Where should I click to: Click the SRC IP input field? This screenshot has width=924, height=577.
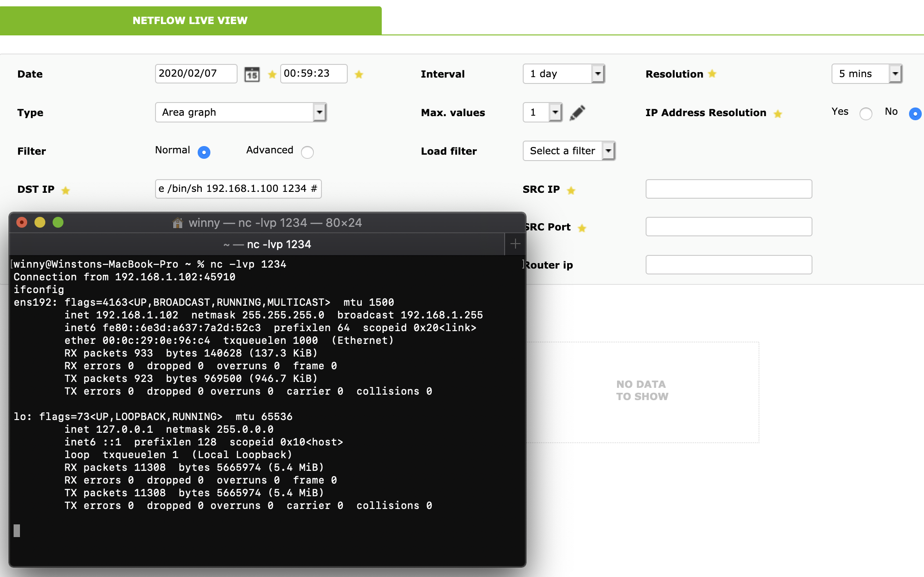tap(729, 189)
